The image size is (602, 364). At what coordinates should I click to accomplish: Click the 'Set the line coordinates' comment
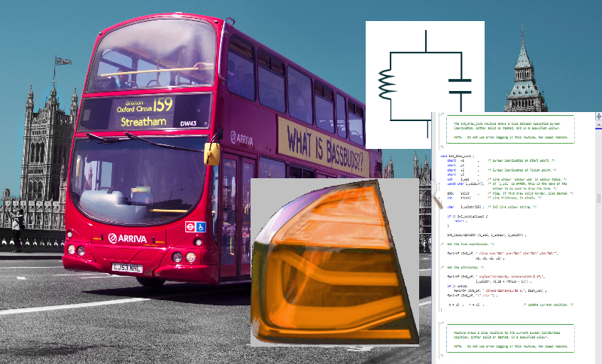pos(467,244)
